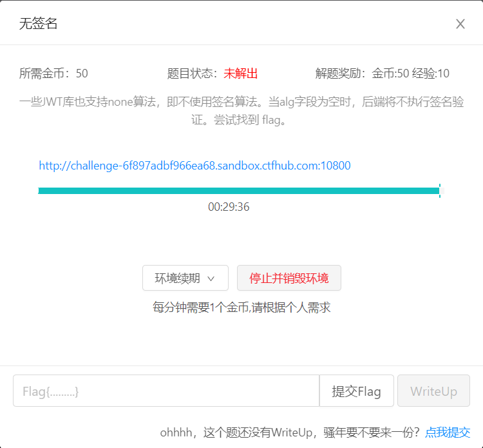Click the chevron arrow beside 环境续期

pyautogui.click(x=211, y=278)
